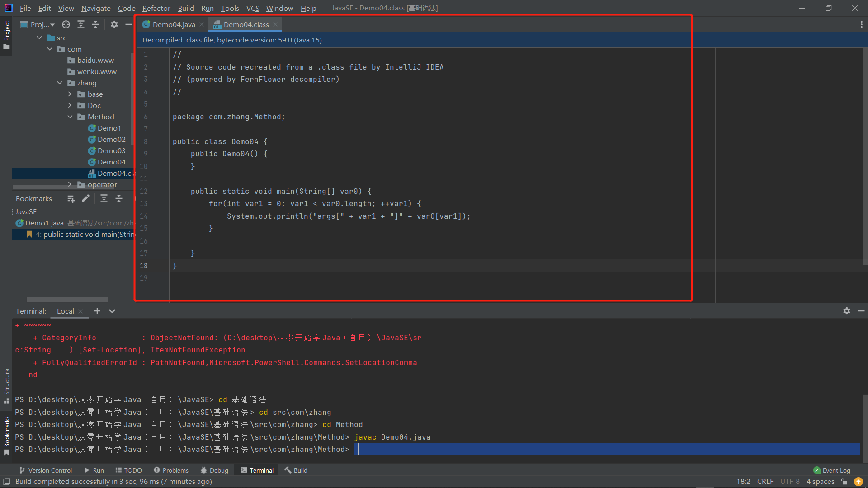
Task: Click the edit pencil icon in Bookmarks
Action: [x=85, y=198]
